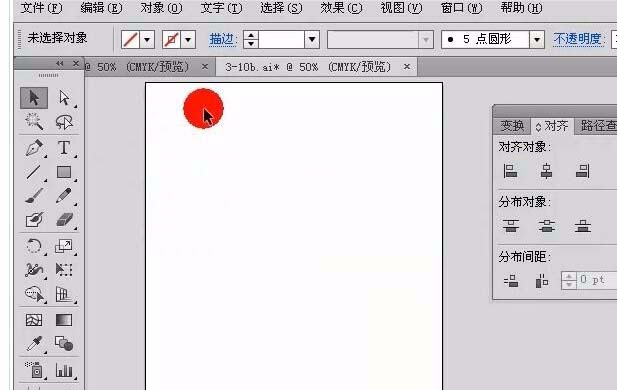The width and height of the screenshot is (617, 390).
Task: Open the stroke color dropdown arrow
Action: (188, 39)
